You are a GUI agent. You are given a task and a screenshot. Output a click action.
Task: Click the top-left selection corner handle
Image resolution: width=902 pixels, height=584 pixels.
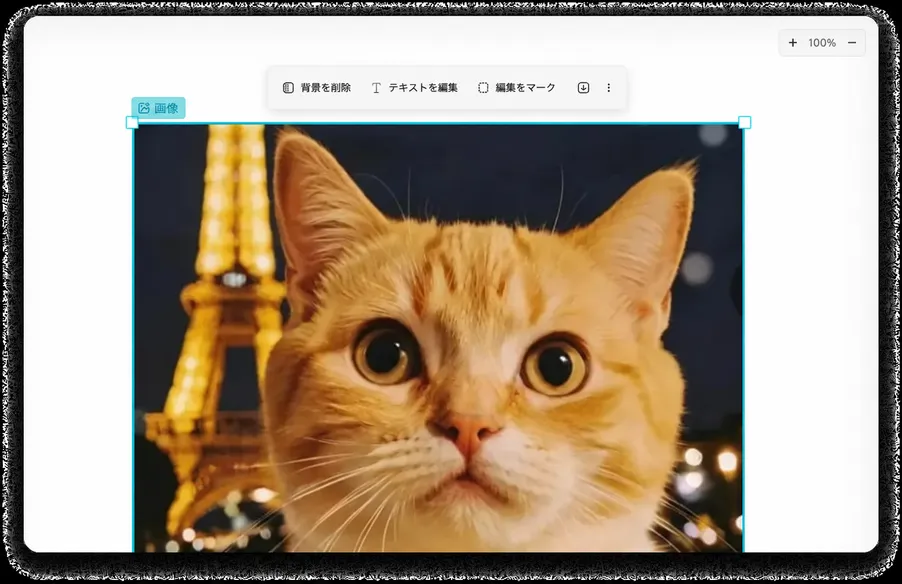pyautogui.click(x=132, y=123)
